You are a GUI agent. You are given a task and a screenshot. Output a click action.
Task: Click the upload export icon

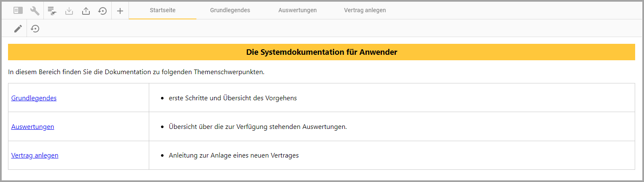86,11
